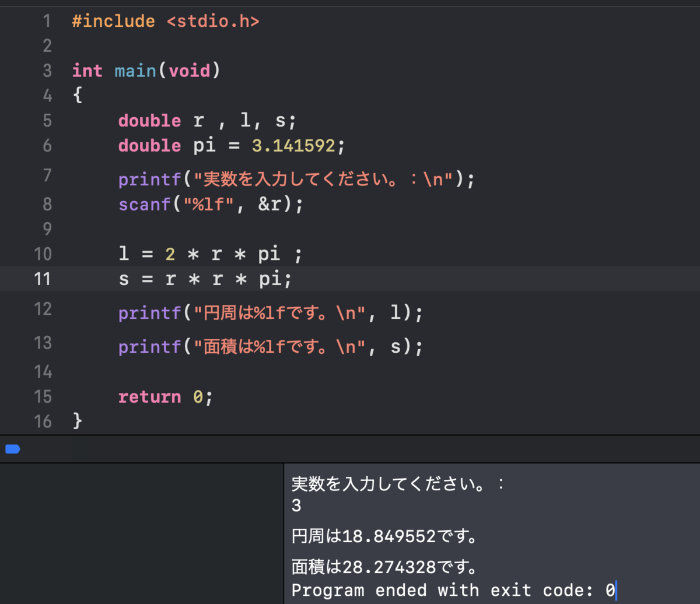
Task: Click line number 12 in the gutter
Action: coord(43,309)
